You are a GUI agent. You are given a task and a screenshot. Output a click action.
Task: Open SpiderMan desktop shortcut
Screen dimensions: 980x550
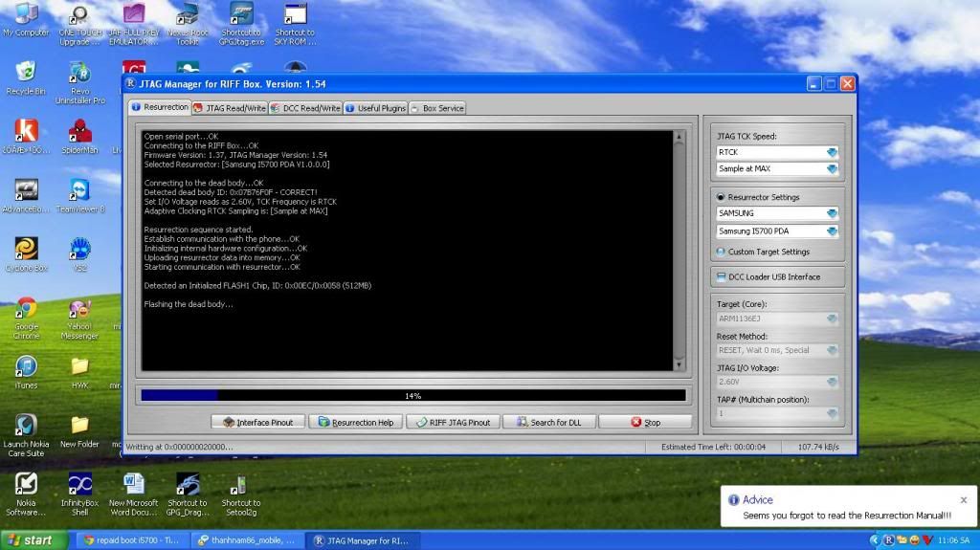point(80,136)
